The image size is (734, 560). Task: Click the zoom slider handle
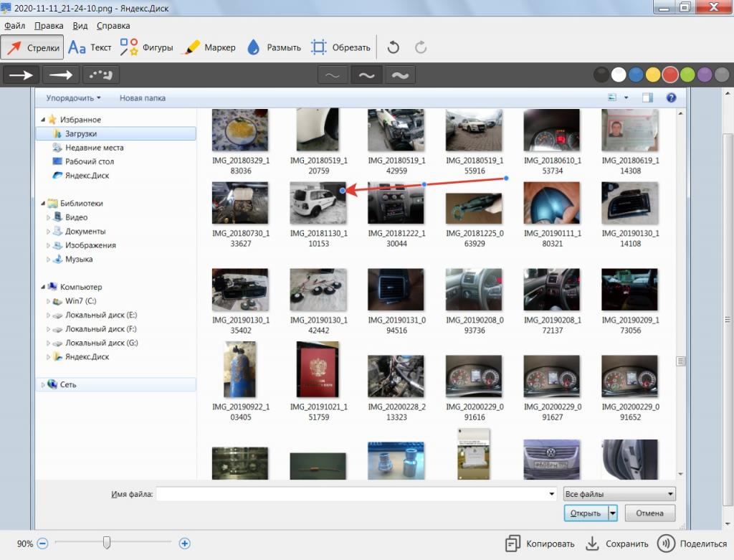pos(107,543)
